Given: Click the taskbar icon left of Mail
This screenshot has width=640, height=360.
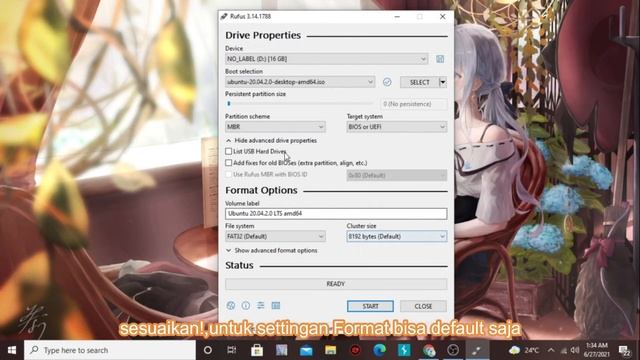Looking at the screenshot, I should [x=281, y=350].
